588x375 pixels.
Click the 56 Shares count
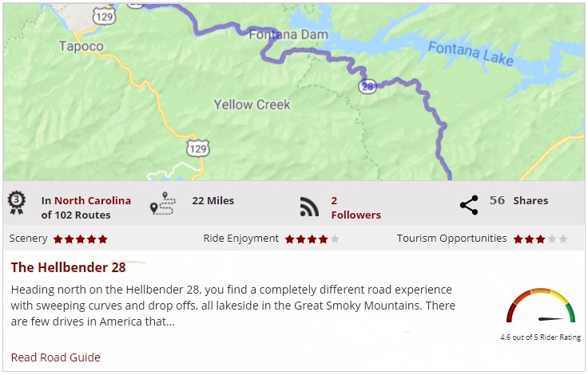[519, 200]
